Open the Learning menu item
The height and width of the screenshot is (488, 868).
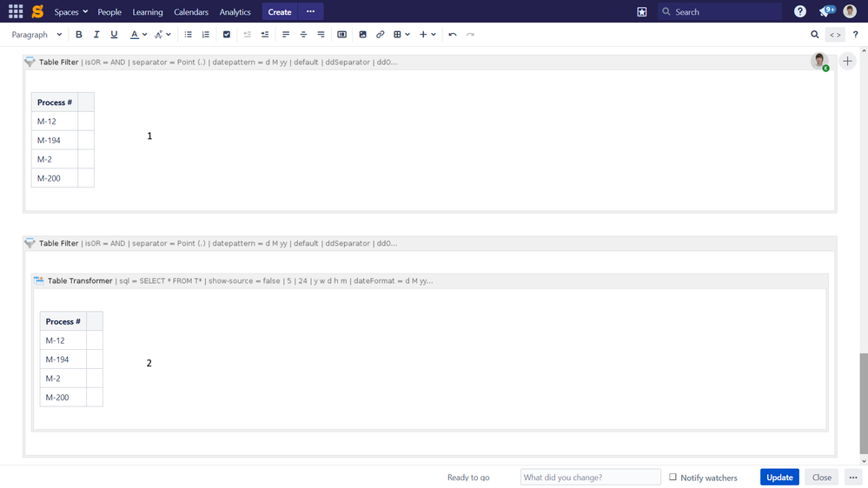pyautogui.click(x=147, y=11)
